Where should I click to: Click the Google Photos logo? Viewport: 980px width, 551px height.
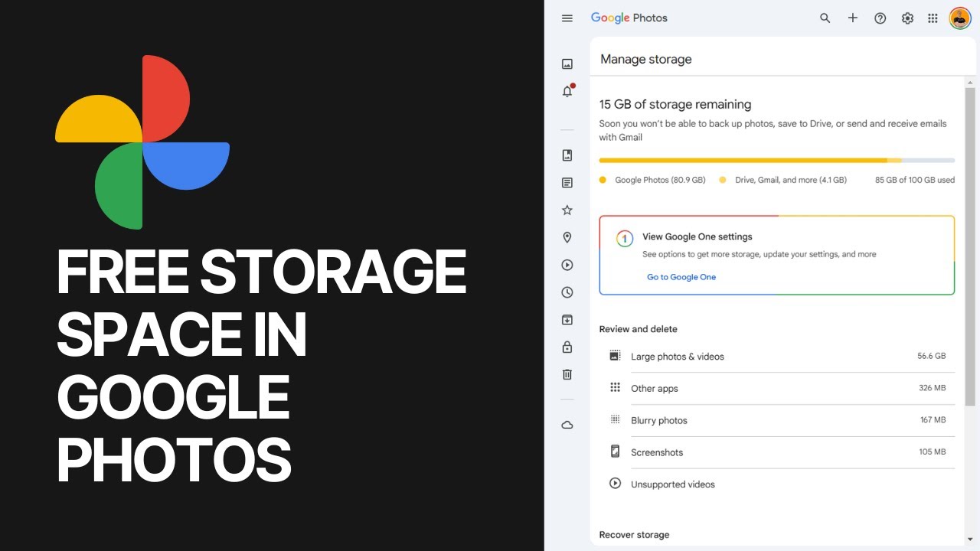click(x=629, y=18)
